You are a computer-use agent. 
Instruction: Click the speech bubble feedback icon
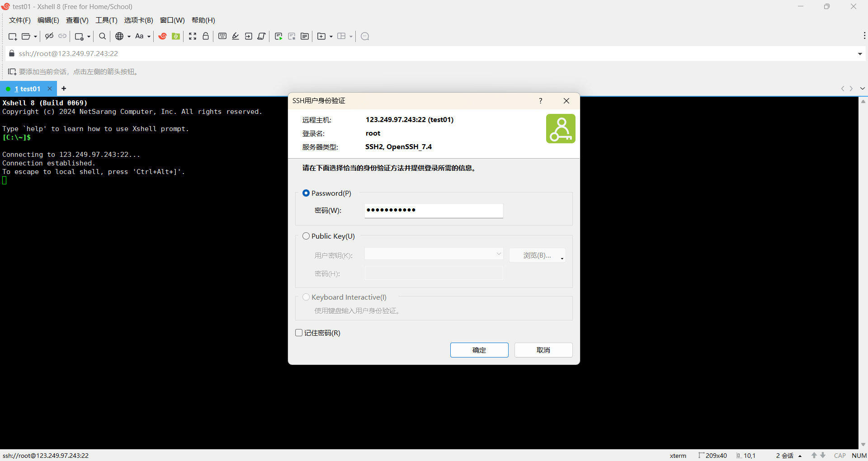pyautogui.click(x=365, y=36)
